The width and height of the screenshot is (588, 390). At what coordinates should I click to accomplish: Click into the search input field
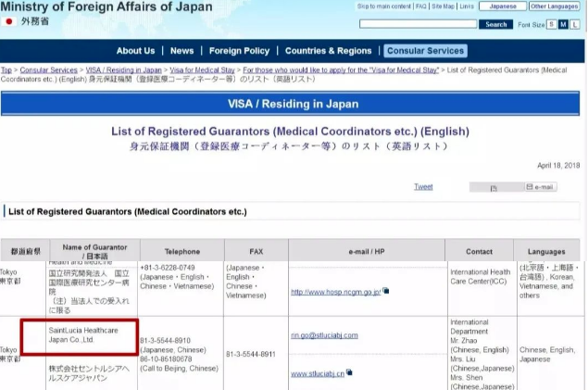tap(418, 24)
